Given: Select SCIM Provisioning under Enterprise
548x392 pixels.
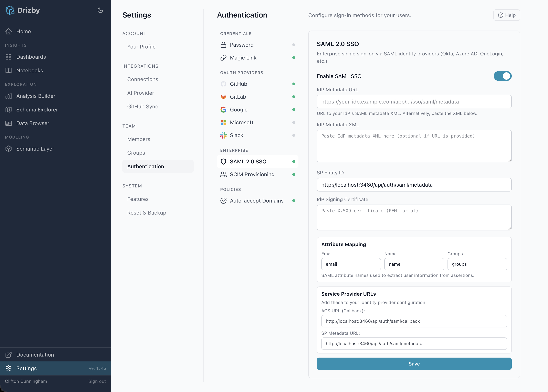Looking at the screenshot, I should pyautogui.click(x=252, y=174).
